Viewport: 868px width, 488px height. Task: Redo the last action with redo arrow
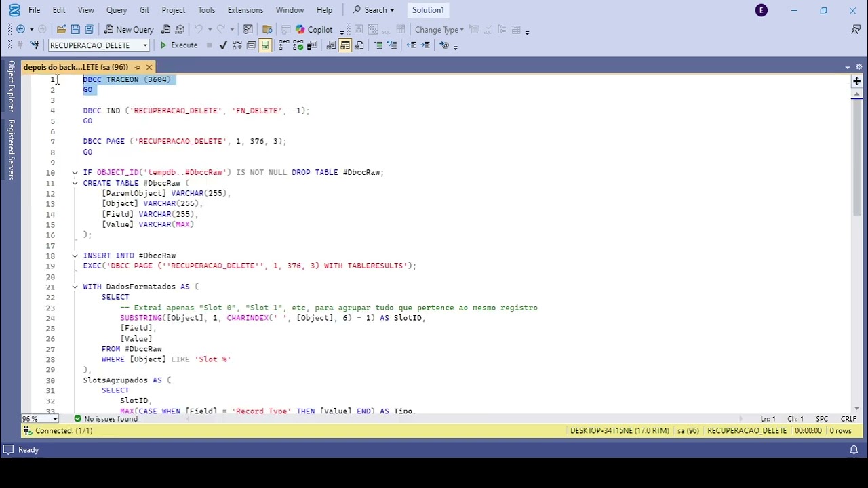pyautogui.click(x=220, y=29)
